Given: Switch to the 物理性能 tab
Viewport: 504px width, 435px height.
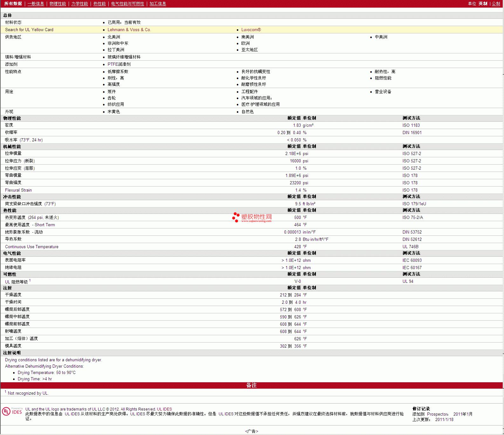Looking at the screenshot, I should pos(58,4).
